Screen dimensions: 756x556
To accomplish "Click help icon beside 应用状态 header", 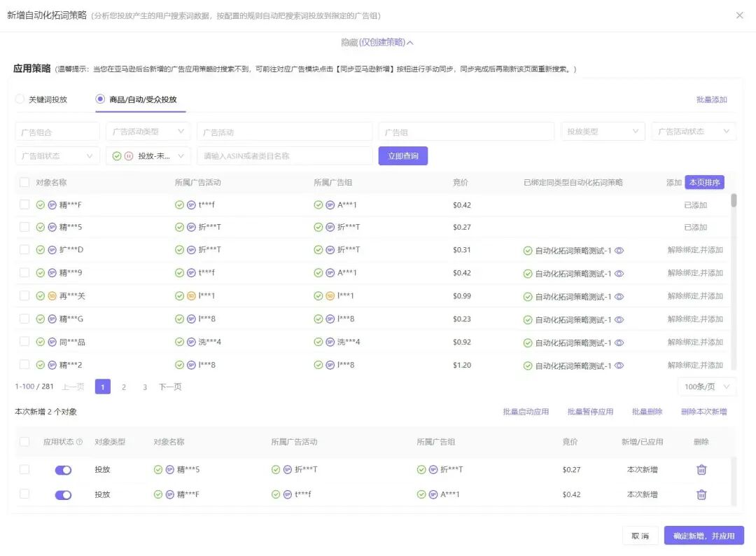I will click(x=80, y=442).
